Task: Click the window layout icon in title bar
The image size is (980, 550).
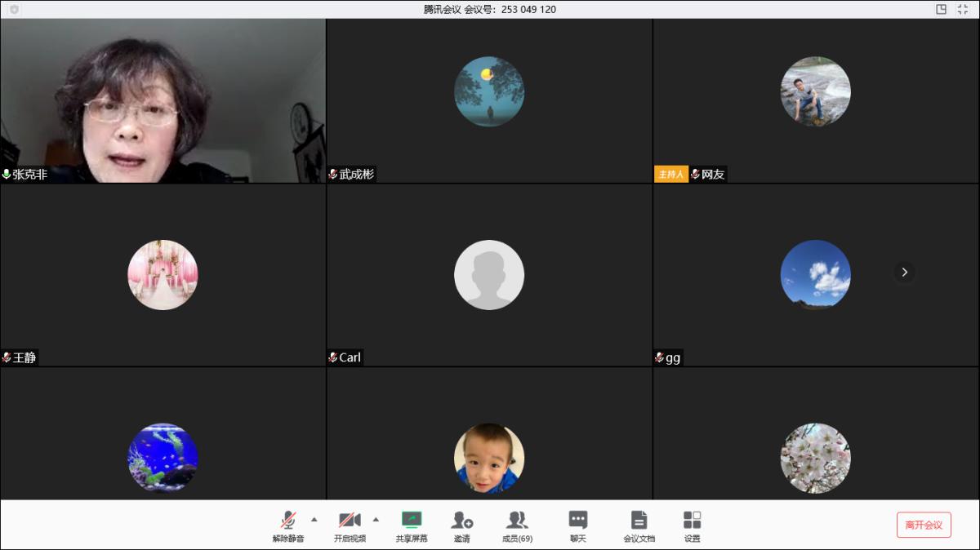Action: (x=941, y=9)
